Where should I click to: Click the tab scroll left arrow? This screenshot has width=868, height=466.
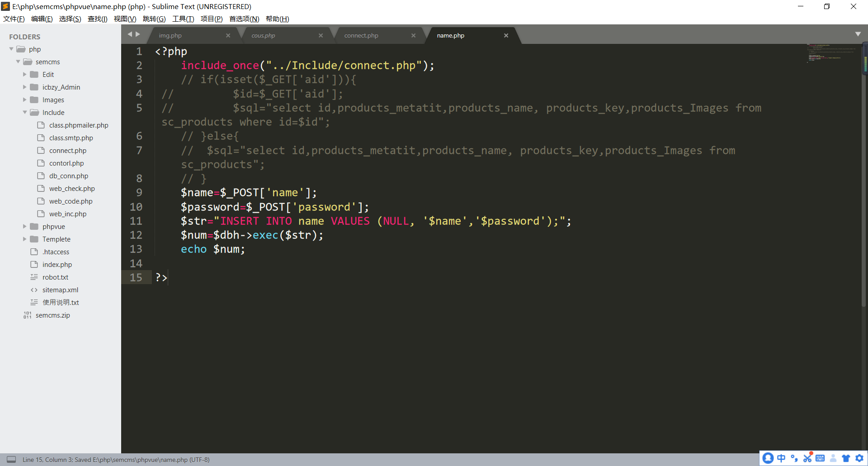click(130, 34)
